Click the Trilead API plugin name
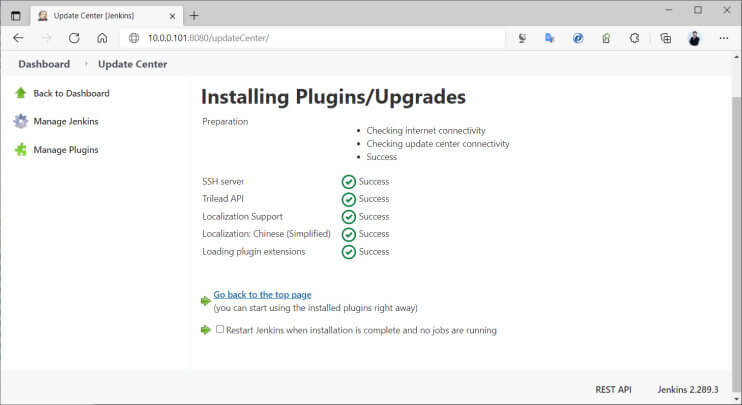The width and height of the screenshot is (742, 405). tap(223, 199)
